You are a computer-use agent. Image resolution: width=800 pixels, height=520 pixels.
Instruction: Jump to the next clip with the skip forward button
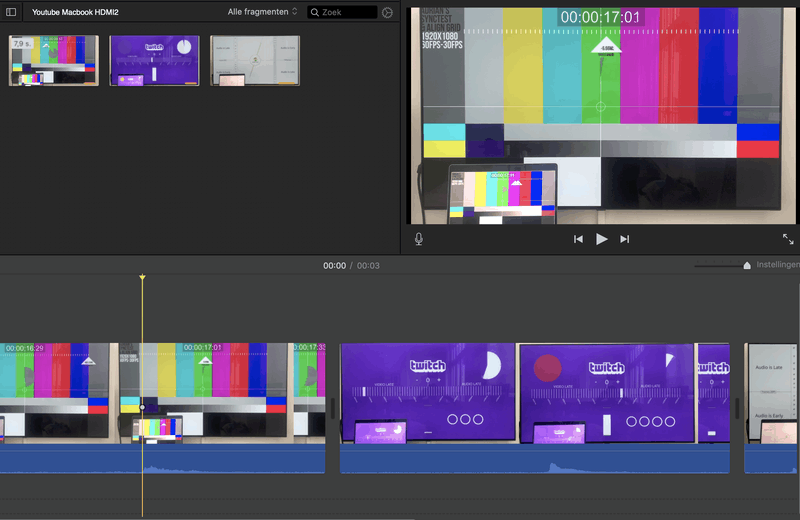click(x=624, y=239)
